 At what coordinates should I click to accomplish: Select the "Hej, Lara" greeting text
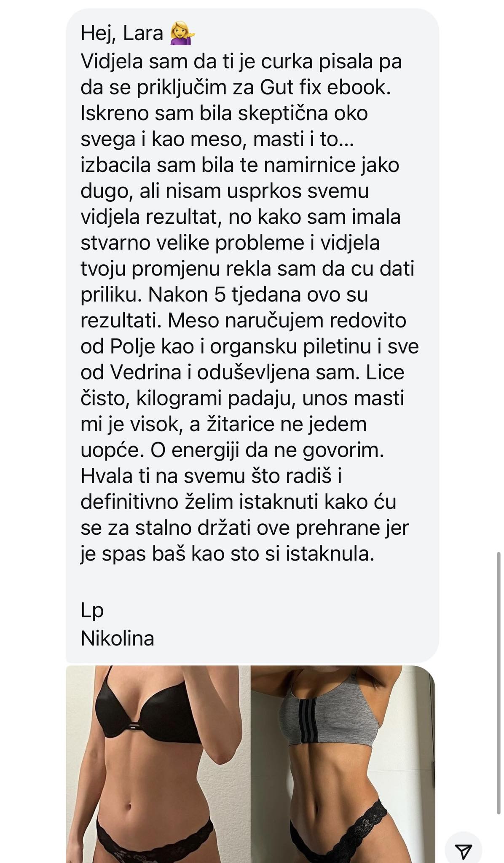click(122, 34)
